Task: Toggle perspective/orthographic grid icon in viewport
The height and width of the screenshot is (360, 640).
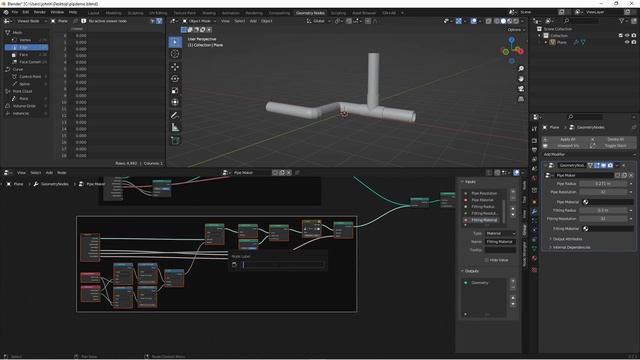Action: point(521,99)
